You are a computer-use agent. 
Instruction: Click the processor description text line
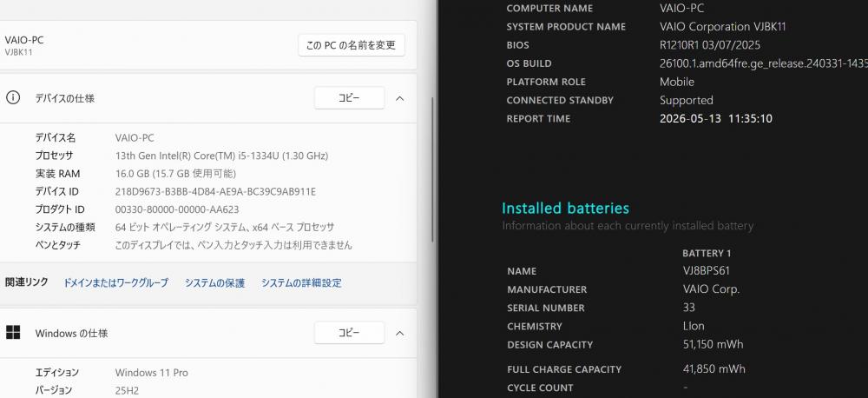click(x=221, y=156)
